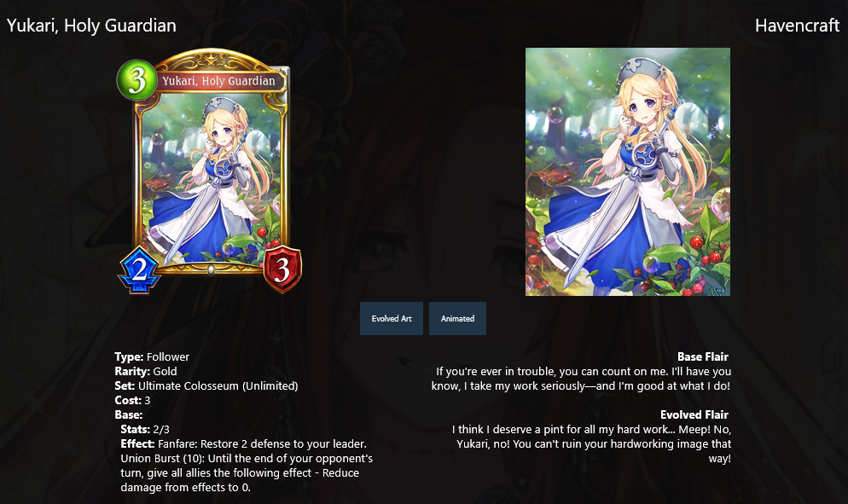Screen dimensions: 848x504
Task: Click the red defense 3 shield icon
Action: point(282,269)
